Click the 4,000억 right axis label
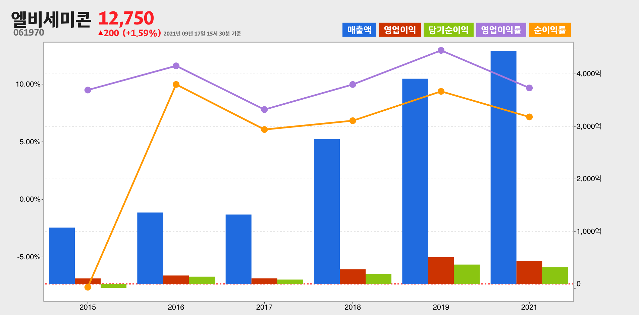The width and height of the screenshot is (644, 315). 589,74
